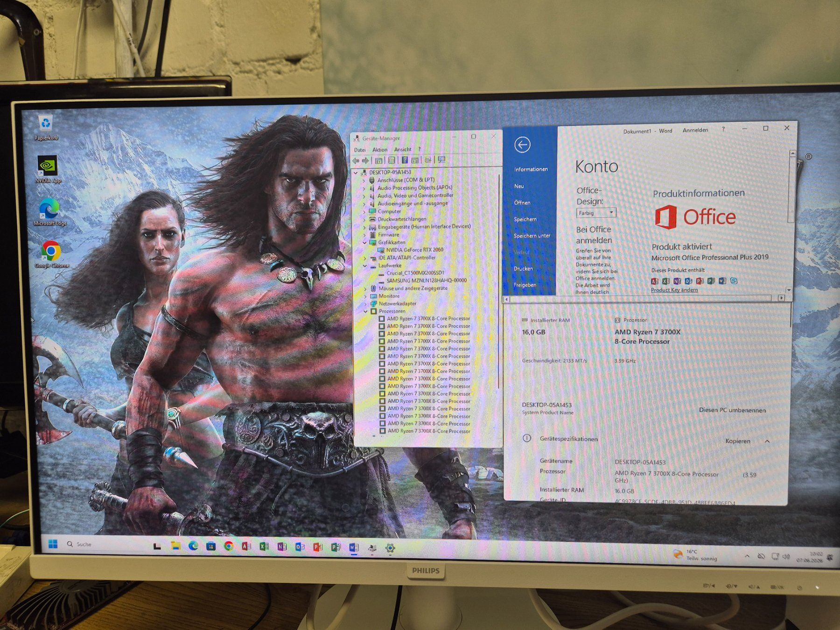Collapse the DESKTOP-05A1453 root node
This screenshot has height=630, width=840.
(x=357, y=172)
